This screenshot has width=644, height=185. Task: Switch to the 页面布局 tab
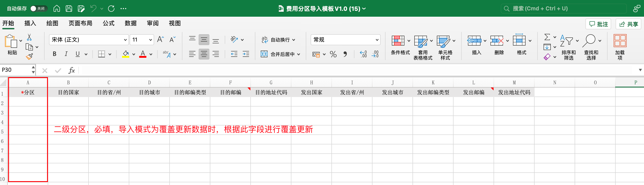tap(80, 23)
